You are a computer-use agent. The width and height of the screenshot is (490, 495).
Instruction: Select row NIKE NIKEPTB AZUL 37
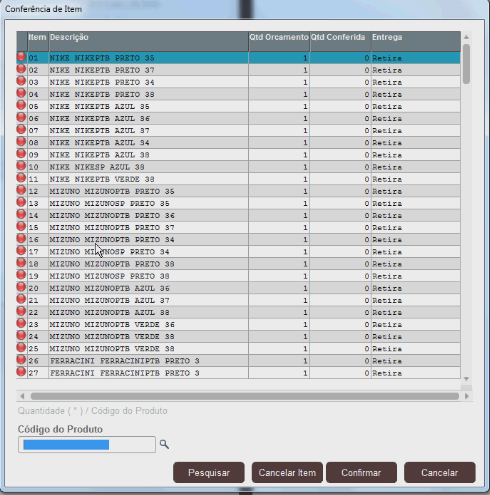238,130
